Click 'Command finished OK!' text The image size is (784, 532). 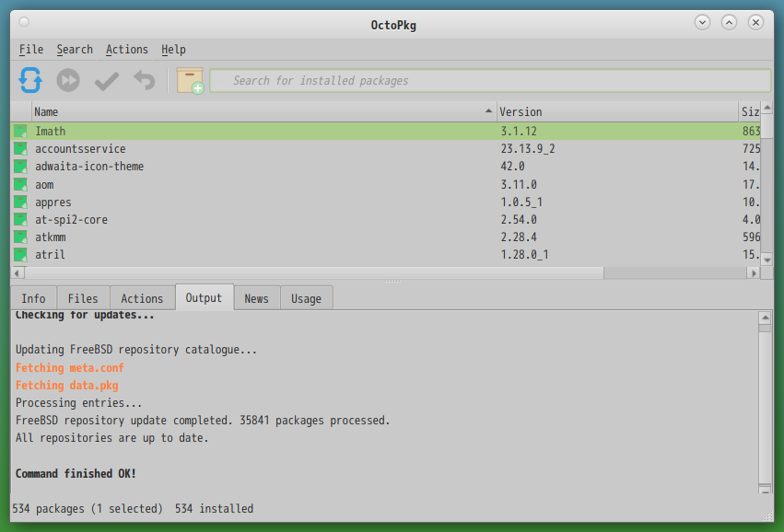[x=76, y=474]
